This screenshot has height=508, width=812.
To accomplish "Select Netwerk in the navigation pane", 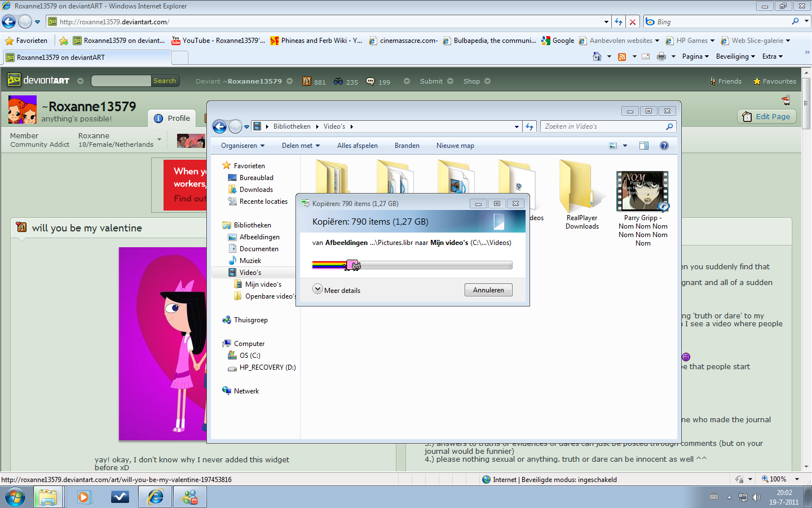I will (x=241, y=391).
